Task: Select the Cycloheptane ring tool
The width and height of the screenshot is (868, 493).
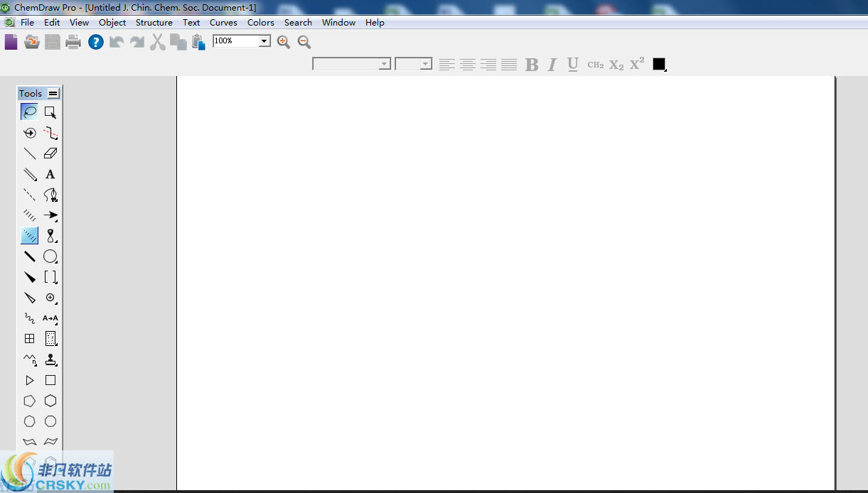Action: (x=29, y=421)
